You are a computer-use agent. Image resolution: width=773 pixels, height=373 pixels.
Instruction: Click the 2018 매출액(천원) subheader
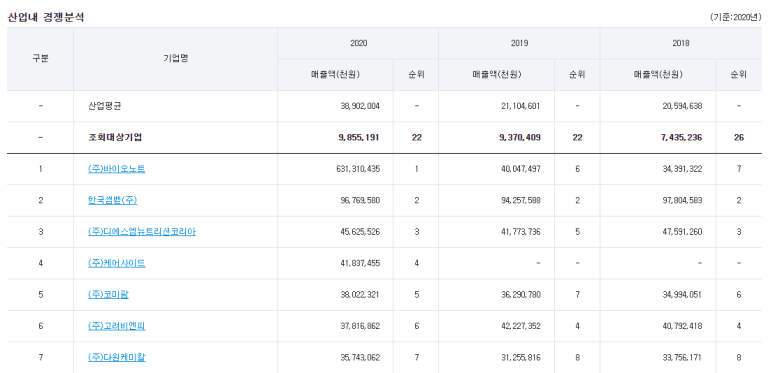click(658, 75)
